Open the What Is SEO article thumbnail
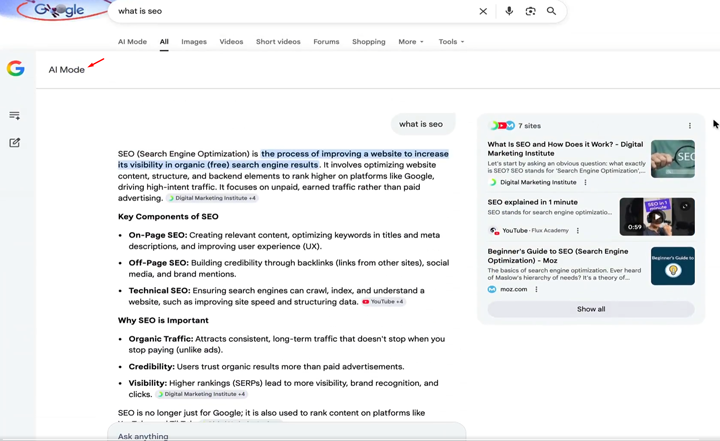 coord(672,159)
